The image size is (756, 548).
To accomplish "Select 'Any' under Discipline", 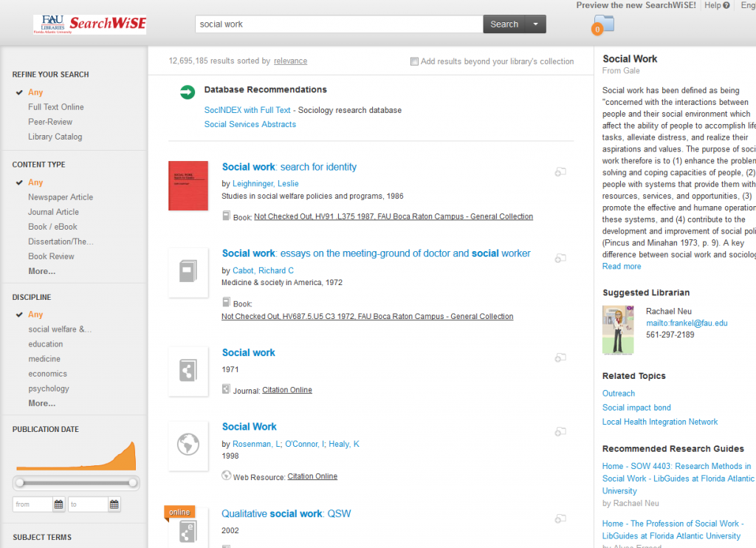I will point(35,315).
